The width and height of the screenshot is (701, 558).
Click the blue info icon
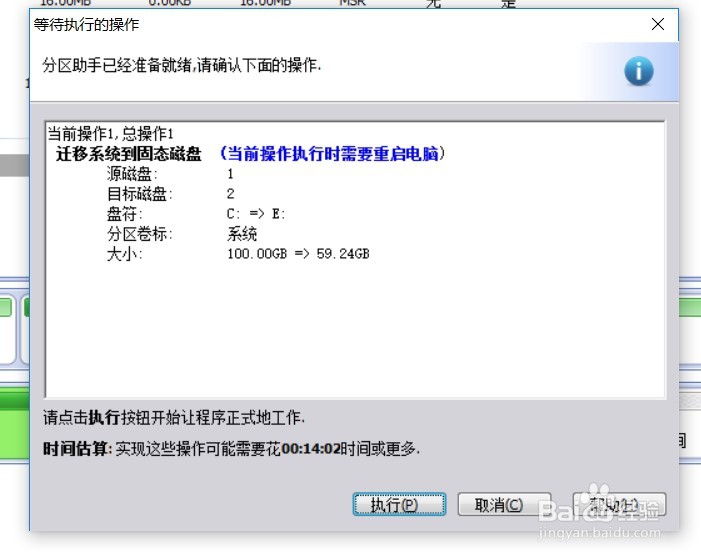(638, 71)
